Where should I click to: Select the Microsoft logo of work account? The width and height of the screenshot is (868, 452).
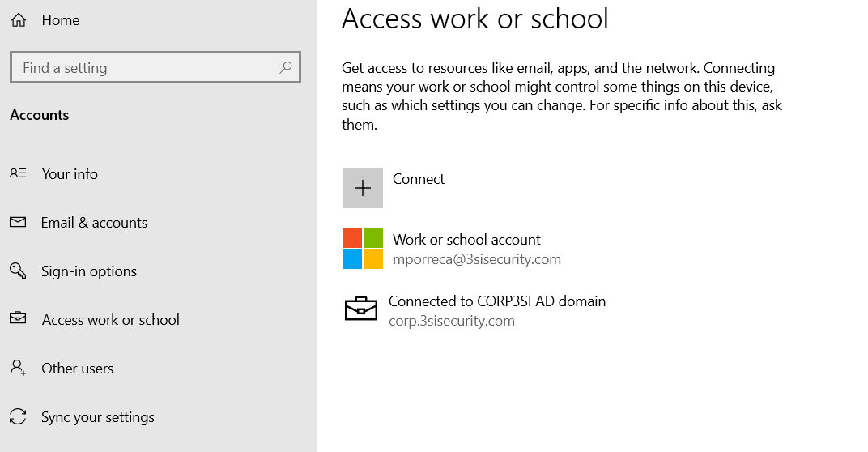362,249
